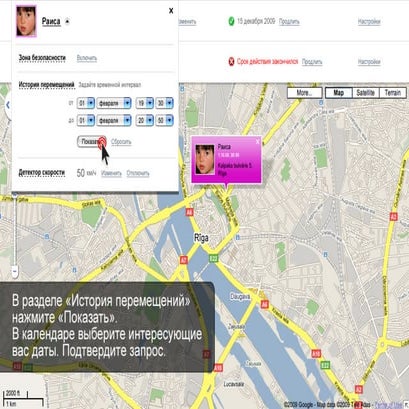Screen dimensions: 409x409
Task: Open the More... map options button
Action: pyautogui.click(x=304, y=93)
